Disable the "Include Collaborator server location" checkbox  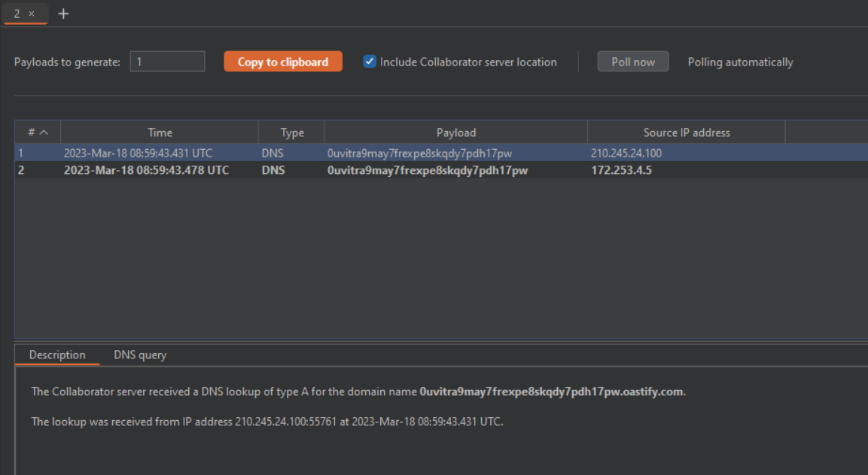[369, 62]
